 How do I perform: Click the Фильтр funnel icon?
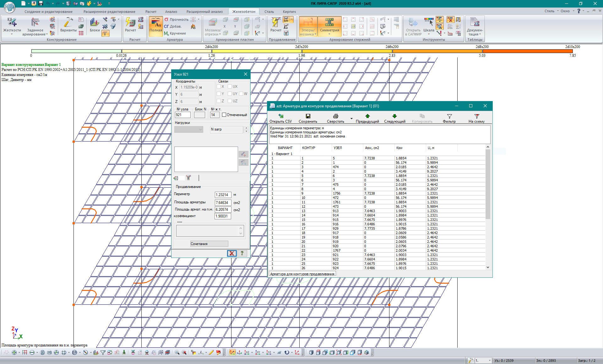pos(449,116)
